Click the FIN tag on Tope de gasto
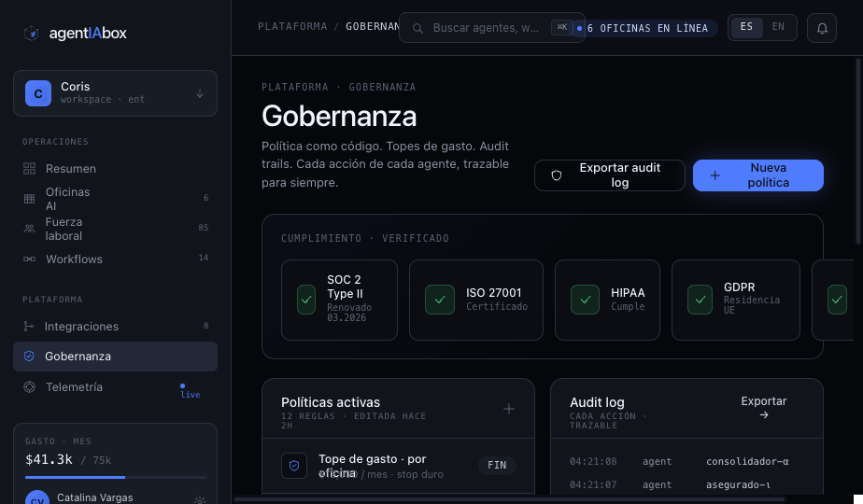The width and height of the screenshot is (863, 504). pos(497,466)
